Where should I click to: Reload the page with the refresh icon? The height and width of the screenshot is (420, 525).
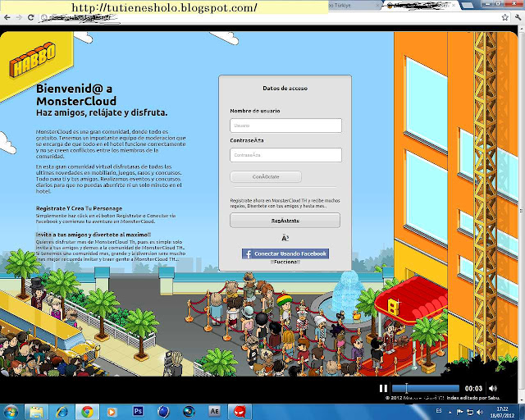(31, 17)
